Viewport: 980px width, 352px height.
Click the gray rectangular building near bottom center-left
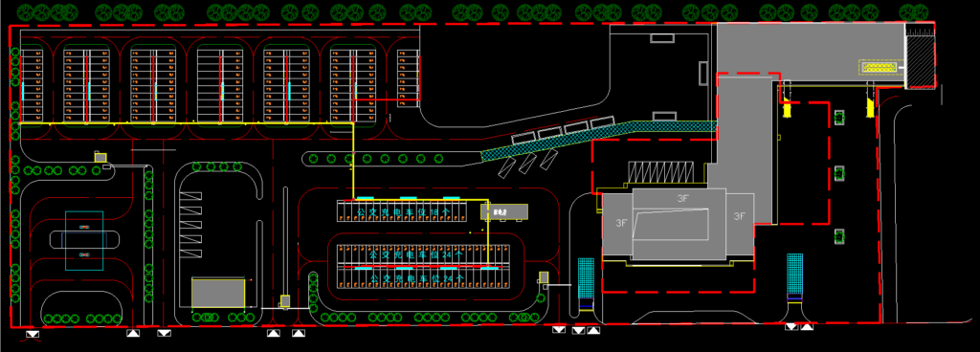point(217,294)
